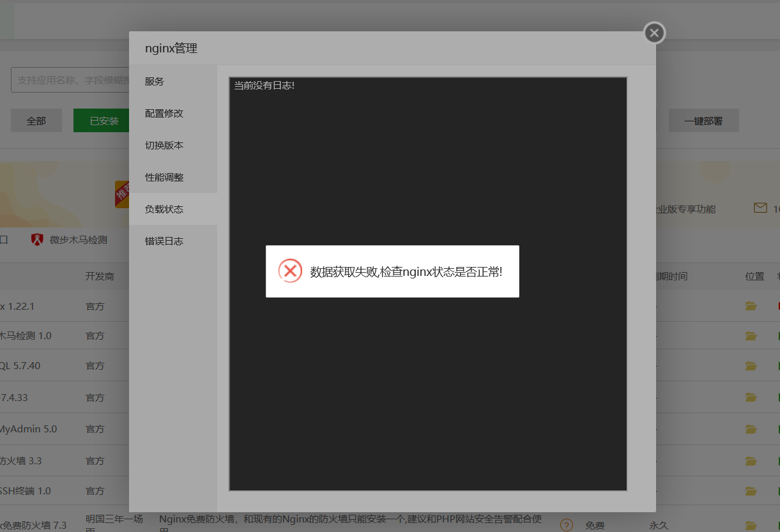Click the 开发商 column header
This screenshot has height=532, width=780.
click(100, 276)
